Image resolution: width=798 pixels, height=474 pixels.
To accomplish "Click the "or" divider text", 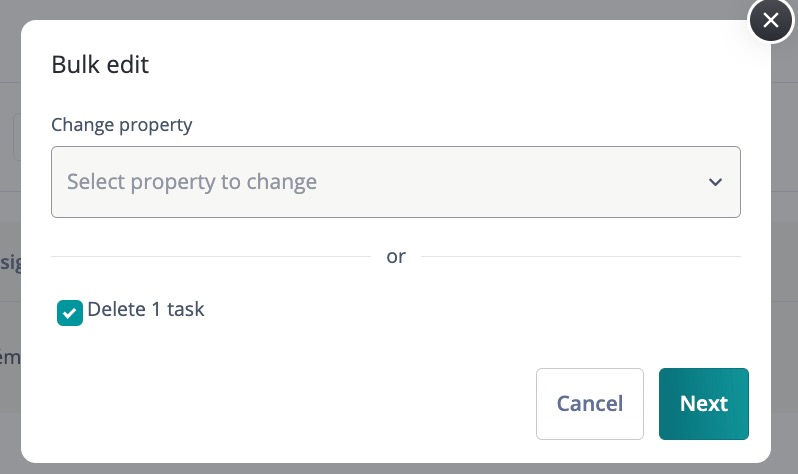I will point(396,257).
